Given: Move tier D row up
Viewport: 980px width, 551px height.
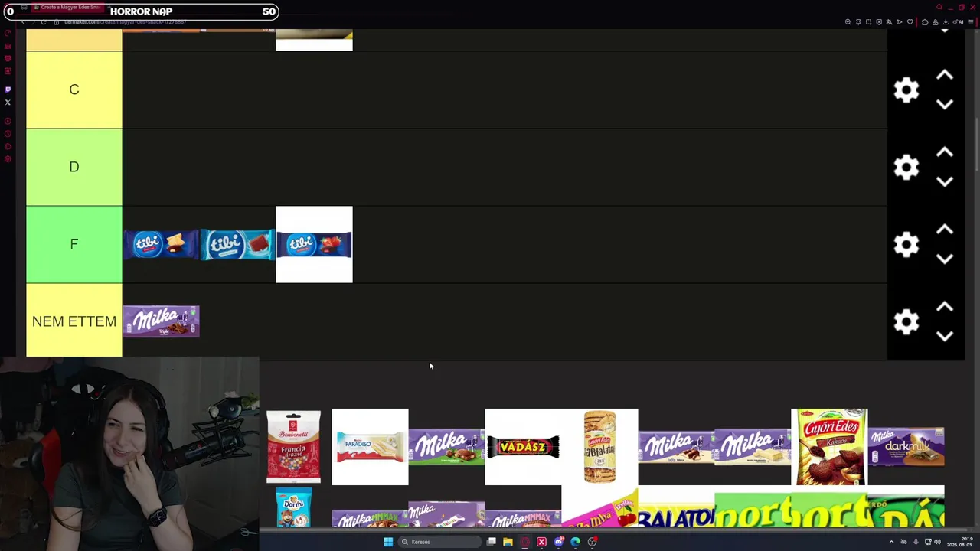Looking at the screenshot, I should (x=945, y=152).
